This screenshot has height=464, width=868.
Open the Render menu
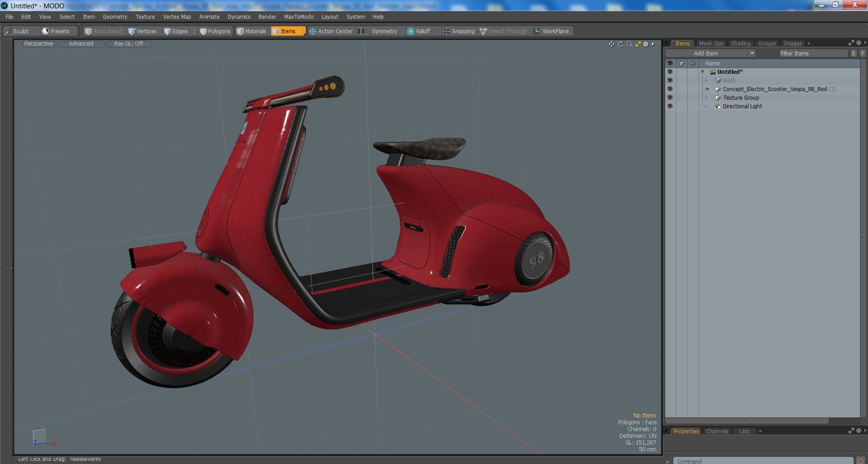(267, 17)
